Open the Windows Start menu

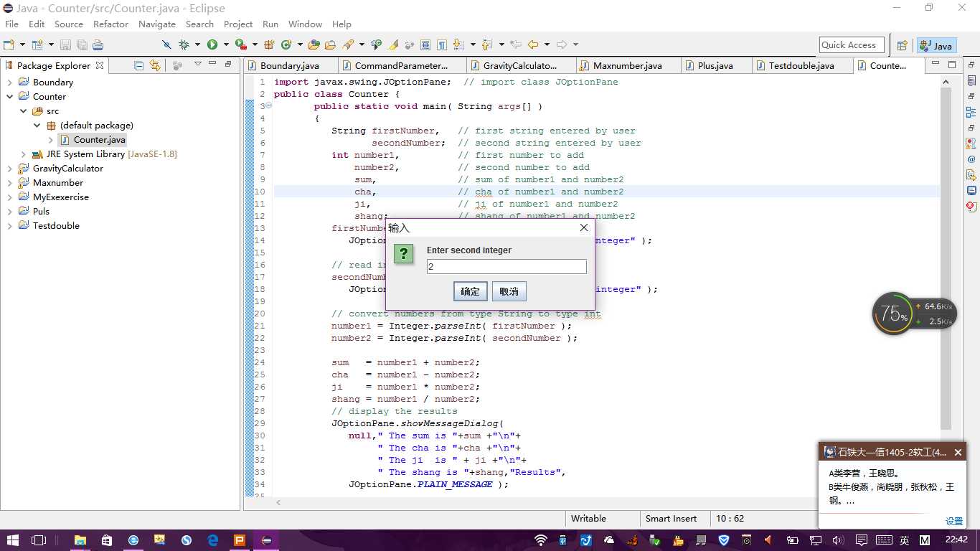(x=12, y=540)
